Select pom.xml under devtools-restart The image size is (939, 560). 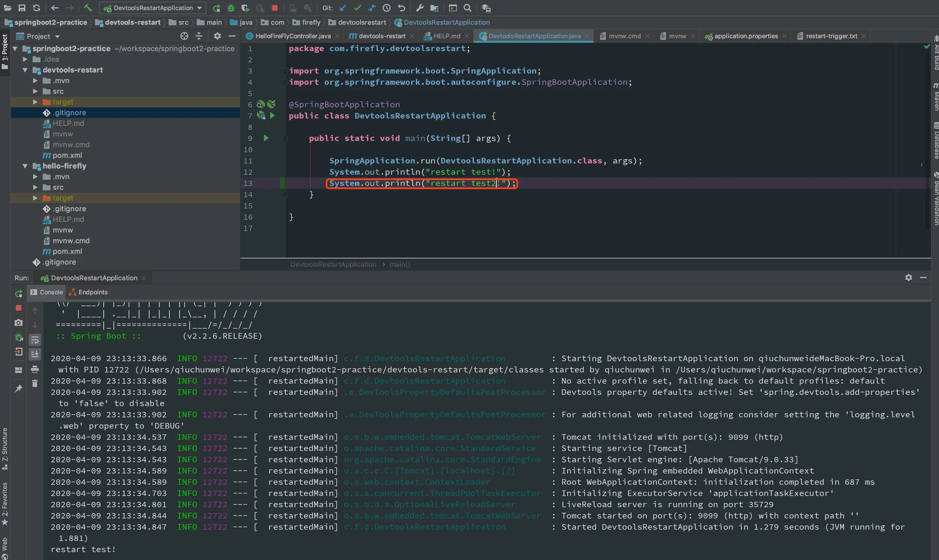(67, 156)
